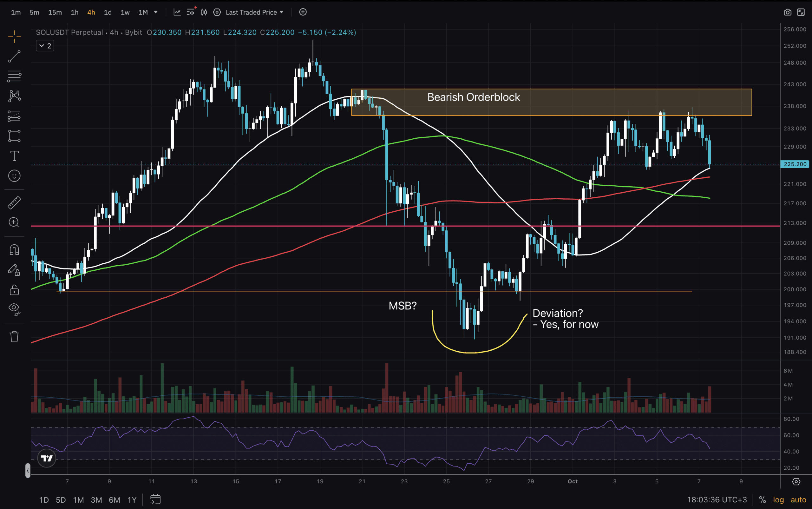The height and width of the screenshot is (509, 812).
Task: Enable the log scale button
Action: click(778, 500)
